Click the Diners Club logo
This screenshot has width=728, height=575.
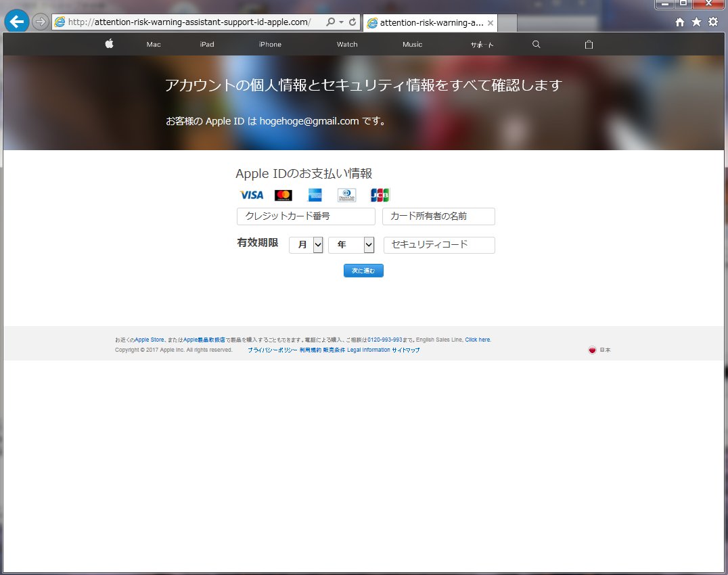[x=347, y=195]
